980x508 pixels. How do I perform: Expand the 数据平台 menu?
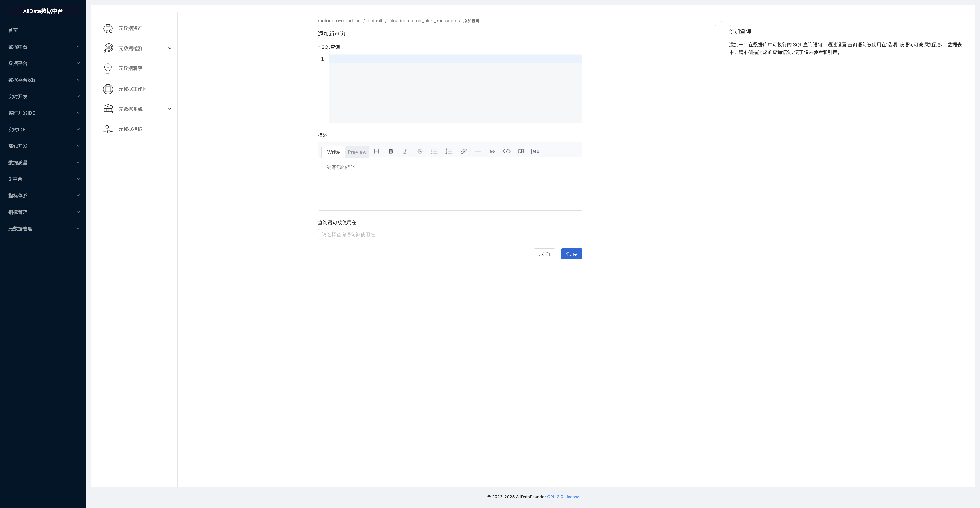[x=43, y=63]
